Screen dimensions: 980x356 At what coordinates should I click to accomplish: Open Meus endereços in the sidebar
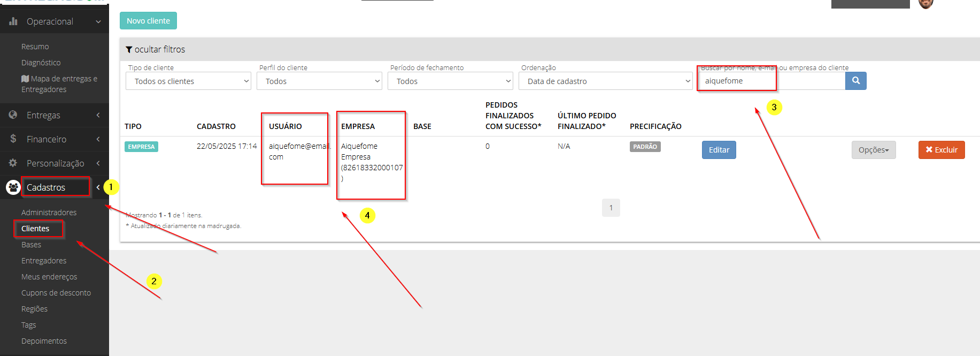point(49,277)
